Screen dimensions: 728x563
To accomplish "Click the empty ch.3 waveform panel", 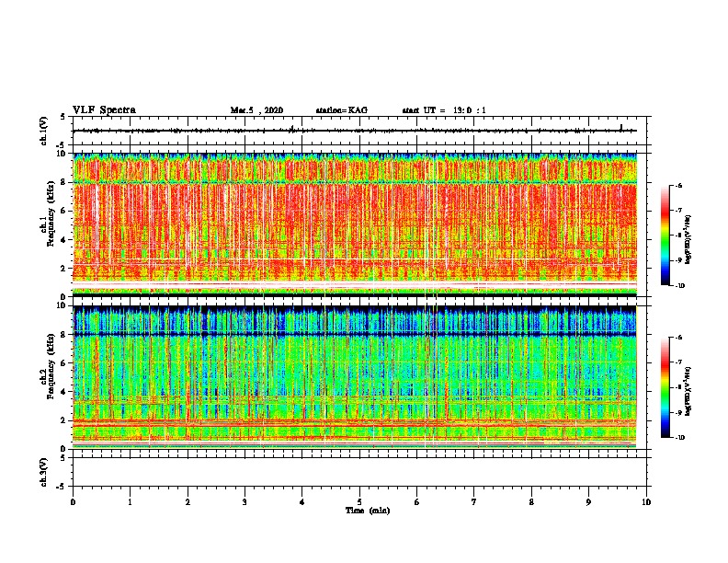I will pos(359,472).
